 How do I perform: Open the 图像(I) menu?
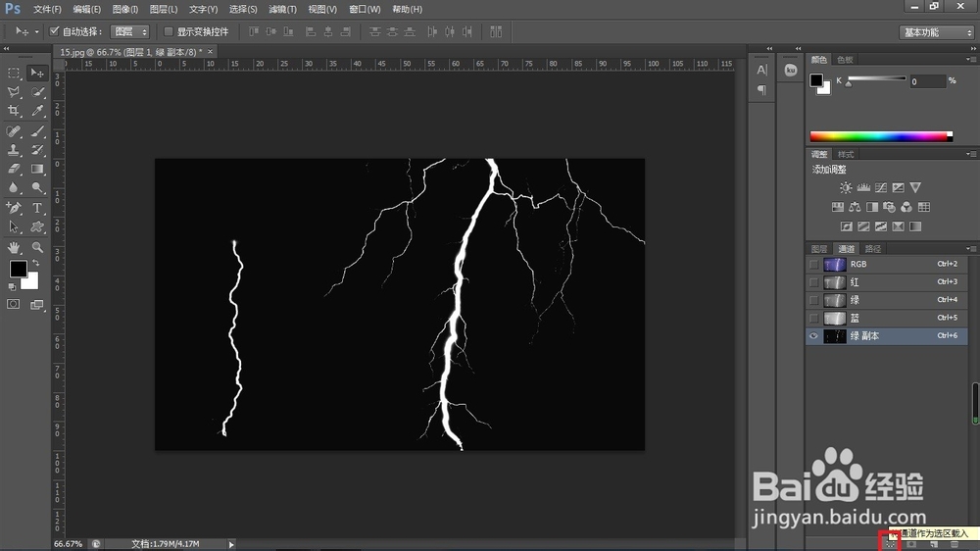125,10
